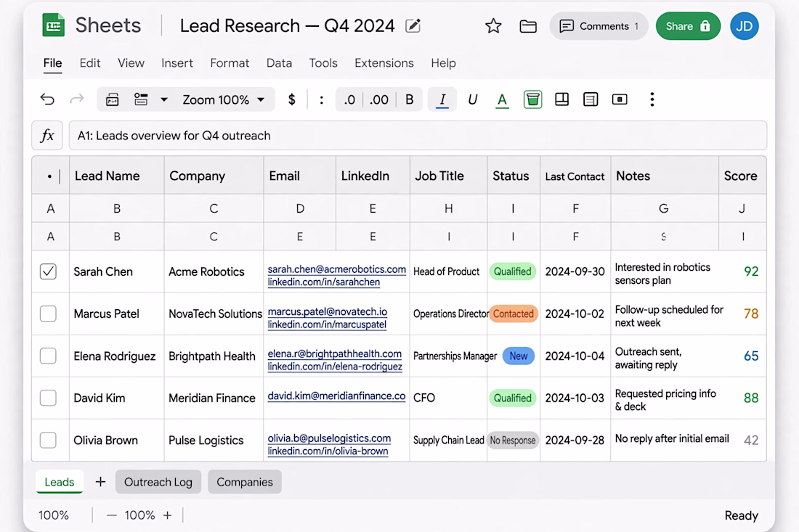
Task: Add a new sheet with the plus icon
Action: 100,482
